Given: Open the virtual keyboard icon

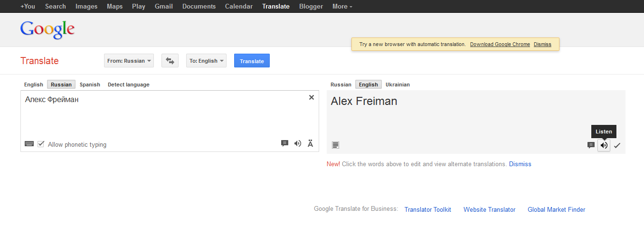Looking at the screenshot, I should click(x=29, y=144).
